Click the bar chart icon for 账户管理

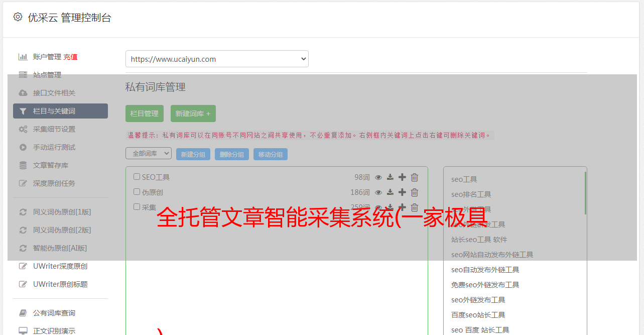point(23,57)
